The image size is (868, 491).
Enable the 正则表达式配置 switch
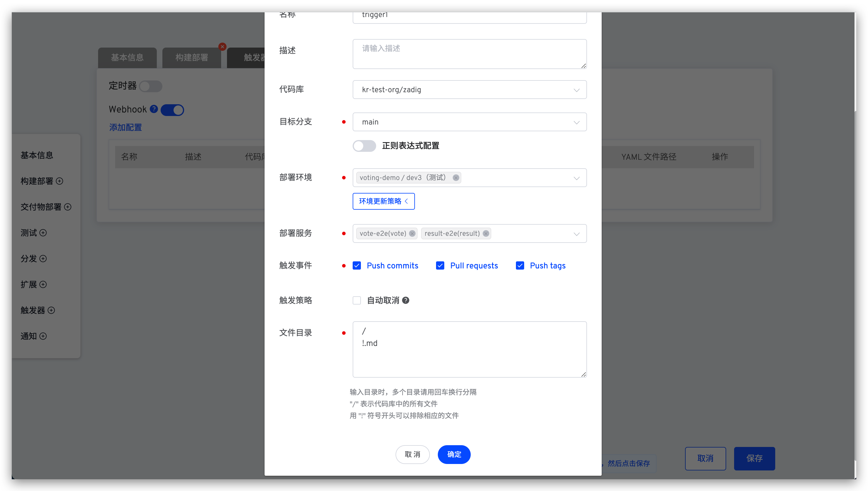(364, 146)
